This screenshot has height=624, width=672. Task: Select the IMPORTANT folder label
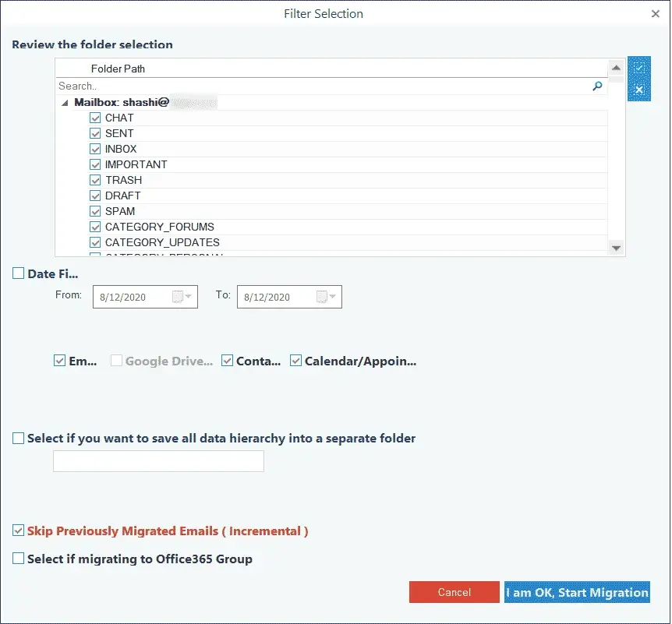(x=136, y=164)
